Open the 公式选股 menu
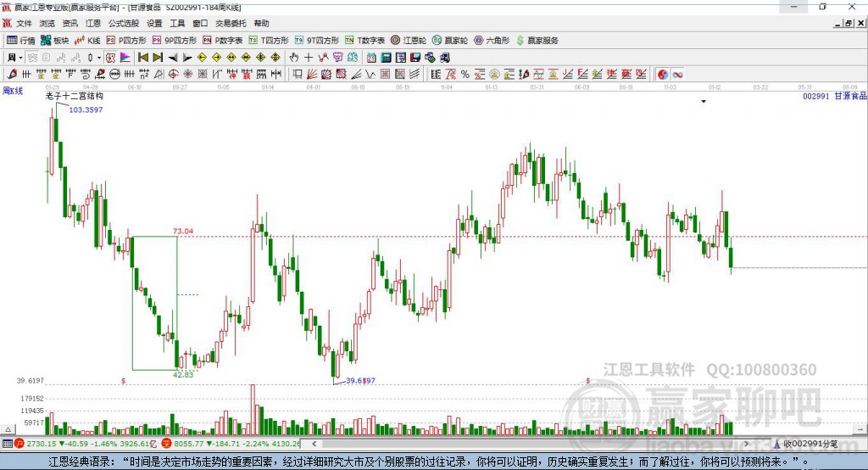 [124, 23]
